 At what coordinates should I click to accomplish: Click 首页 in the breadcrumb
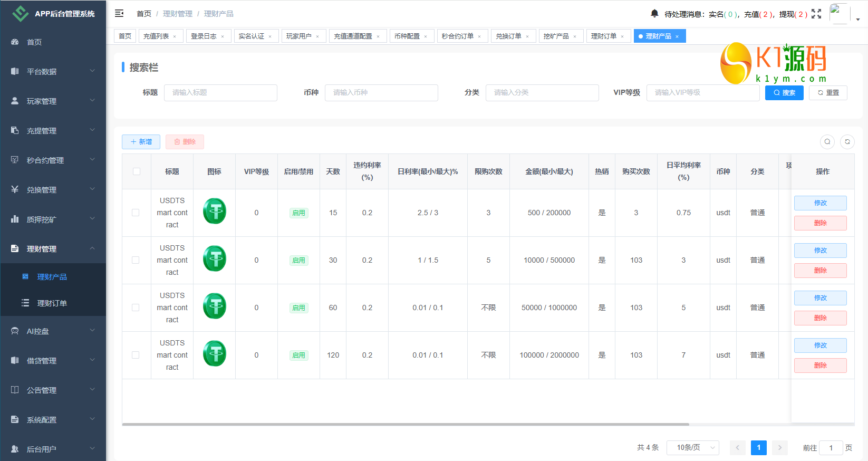click(144, 14)
